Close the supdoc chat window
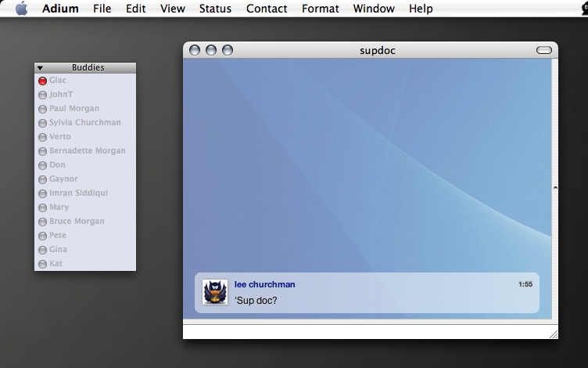588x368 pixels. 195,50
